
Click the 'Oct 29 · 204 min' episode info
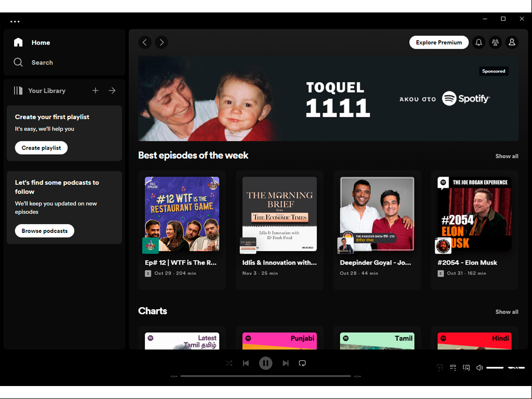(x=175, y=273)
